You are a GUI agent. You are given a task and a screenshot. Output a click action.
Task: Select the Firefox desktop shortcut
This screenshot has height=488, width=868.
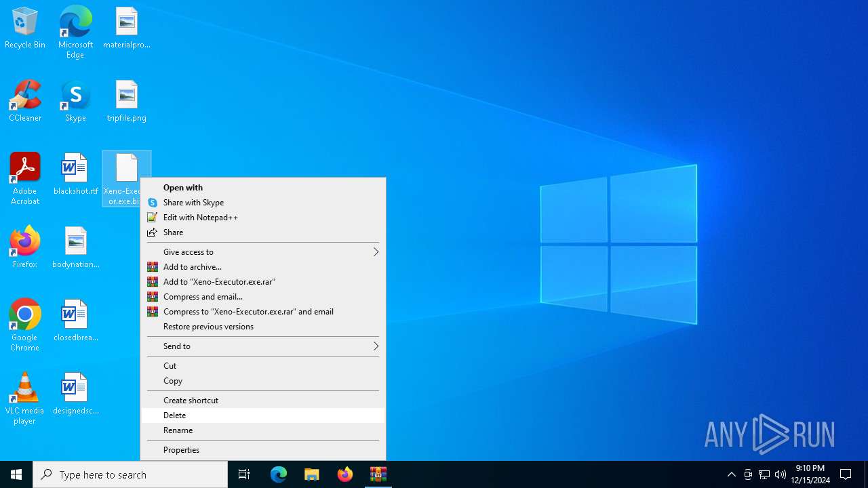[x=25, y=248]
